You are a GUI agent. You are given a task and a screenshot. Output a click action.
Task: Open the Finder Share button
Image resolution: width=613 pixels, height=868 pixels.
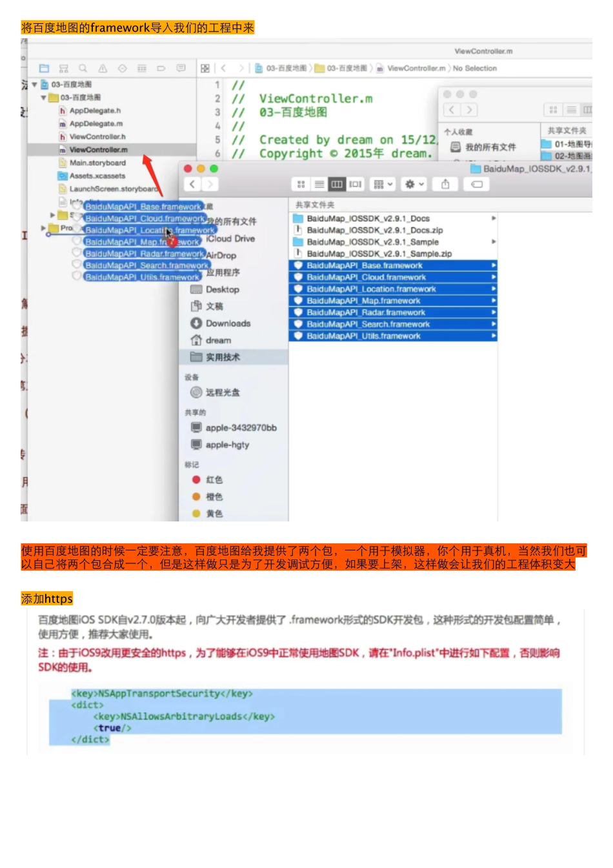point(444,184)
